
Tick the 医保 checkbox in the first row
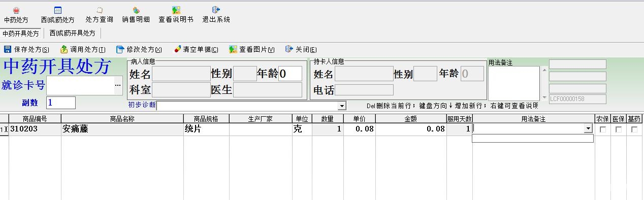[618, 129]
